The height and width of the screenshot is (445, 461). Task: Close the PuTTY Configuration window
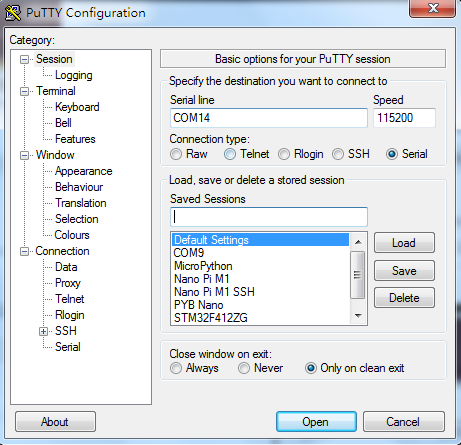(x=432, y=8)
